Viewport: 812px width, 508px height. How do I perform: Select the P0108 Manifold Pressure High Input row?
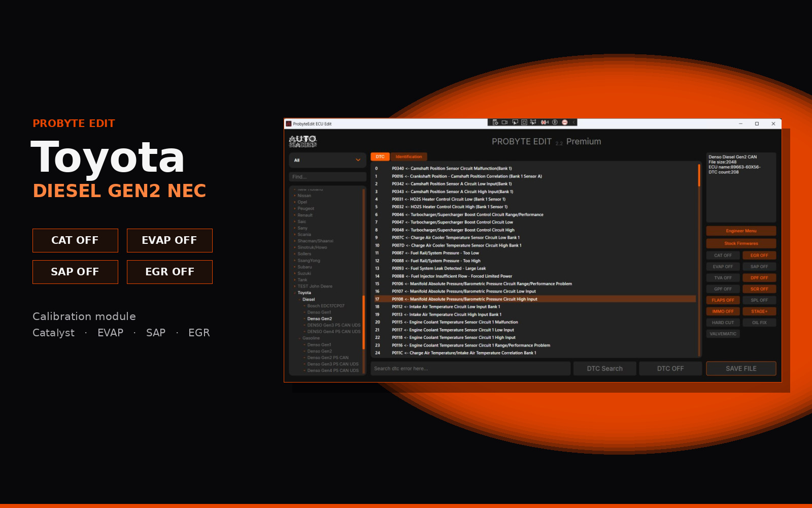(534, 299)
